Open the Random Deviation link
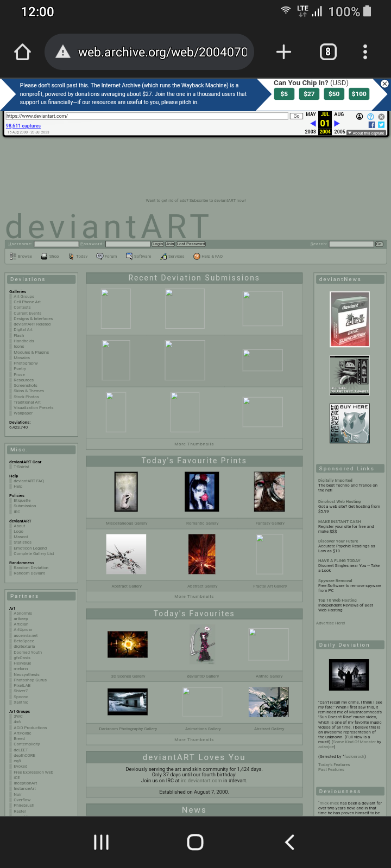 coord(31,568)
